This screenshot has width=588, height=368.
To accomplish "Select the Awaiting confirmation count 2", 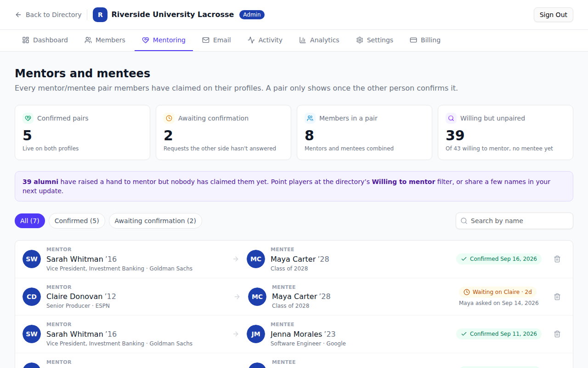I will (168, 135).
